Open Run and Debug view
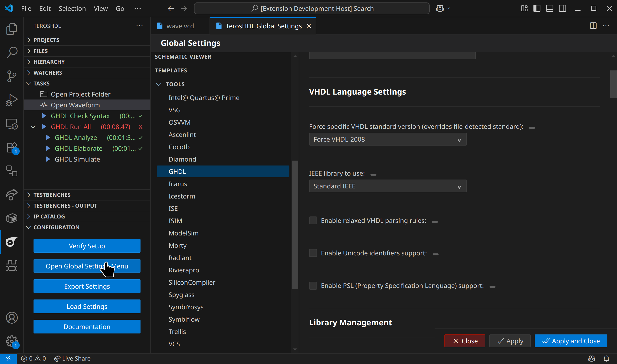The height and width of the screenshot is (364, 617). (12, 100)
